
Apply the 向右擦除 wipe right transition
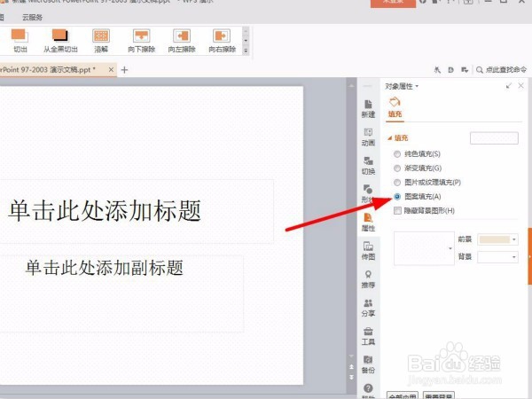222,41
